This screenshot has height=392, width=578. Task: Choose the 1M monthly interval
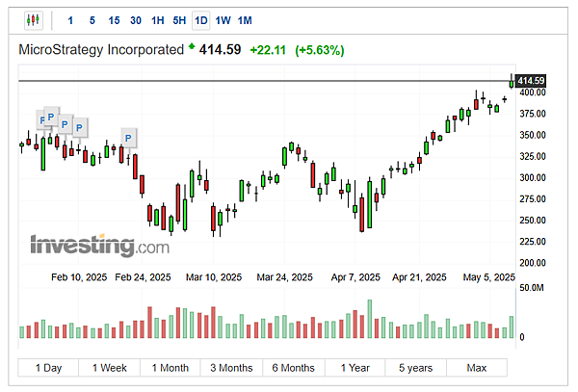(245, 20)
